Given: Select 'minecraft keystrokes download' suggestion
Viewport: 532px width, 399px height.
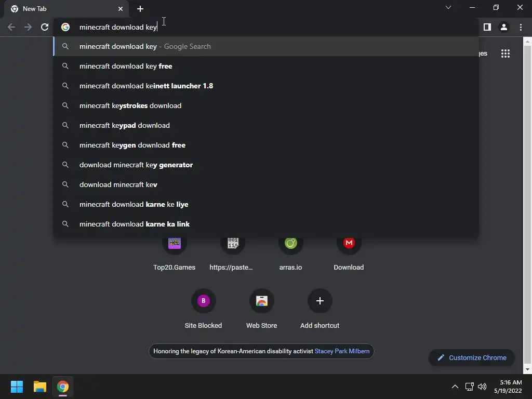Looking at the screenshot, I should click(266, 105).
